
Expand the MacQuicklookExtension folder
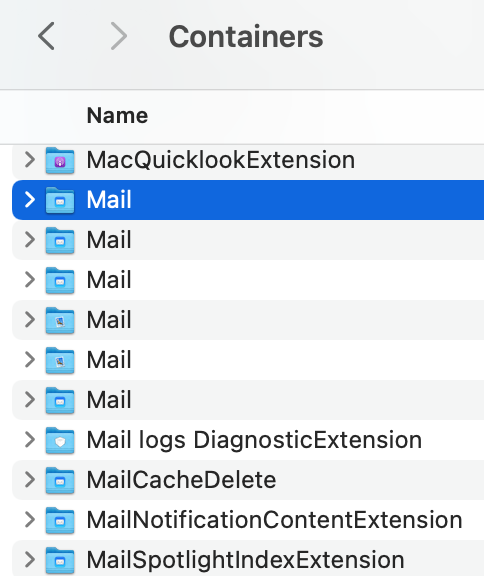30,160
